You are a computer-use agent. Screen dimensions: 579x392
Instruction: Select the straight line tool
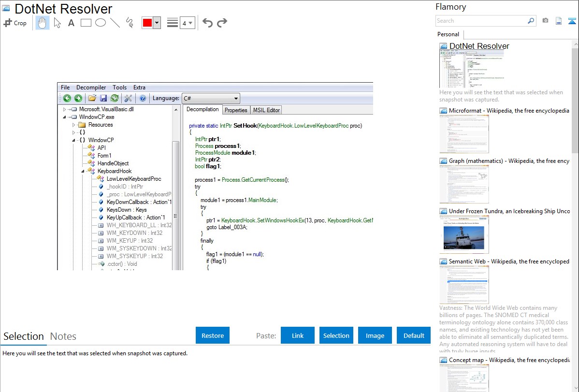[115, 23]
